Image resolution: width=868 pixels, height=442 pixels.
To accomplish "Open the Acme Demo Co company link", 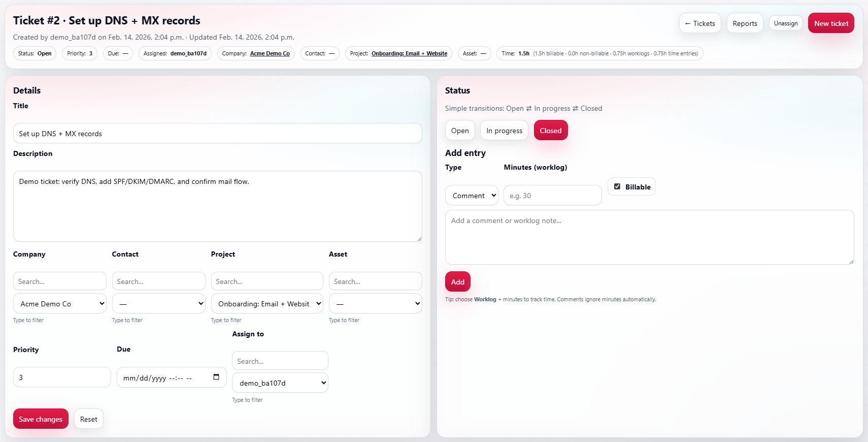I will pyautogui.click(x=270, y=53).
